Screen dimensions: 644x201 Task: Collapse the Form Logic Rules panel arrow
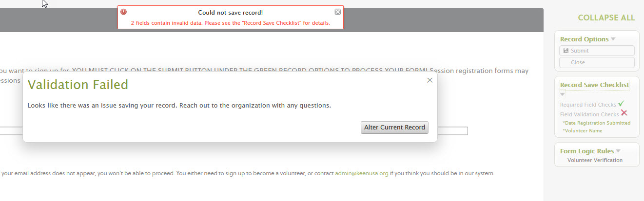pyautogui.click(x=618, y=151)
